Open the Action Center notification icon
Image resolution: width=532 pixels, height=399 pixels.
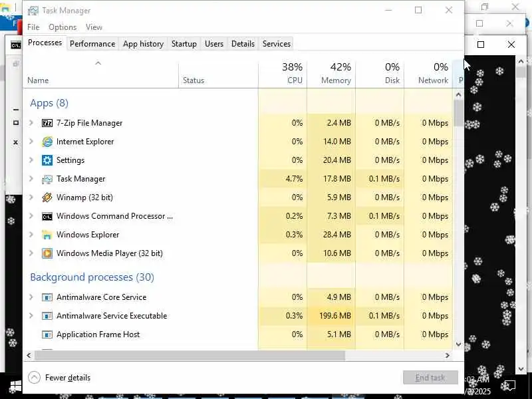click(x=510, y=385)
